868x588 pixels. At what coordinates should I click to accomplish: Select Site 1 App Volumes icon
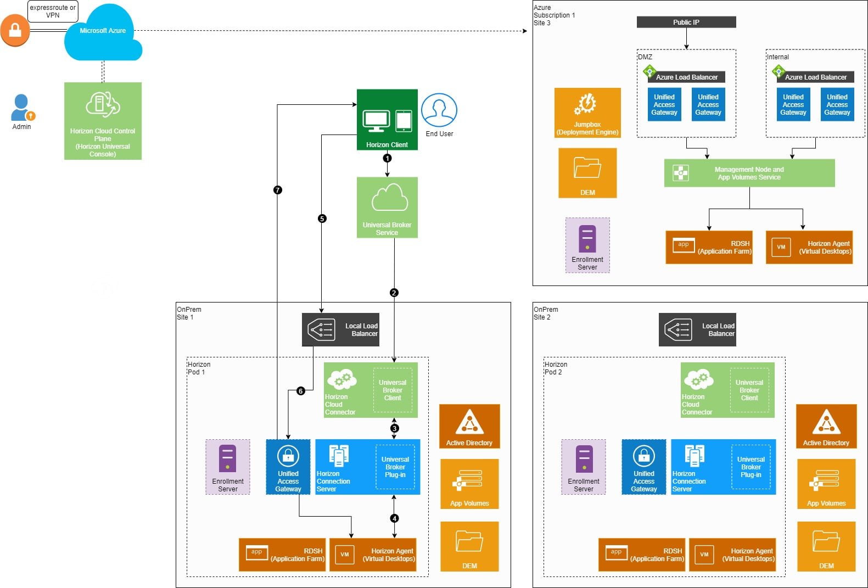pyautogui.click(x=469, y=484)
